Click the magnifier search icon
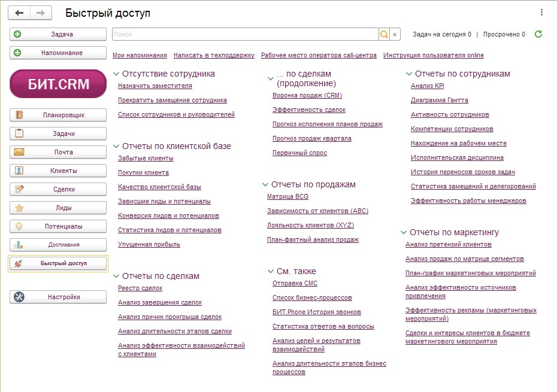The image size is (557, 392). 384,35
